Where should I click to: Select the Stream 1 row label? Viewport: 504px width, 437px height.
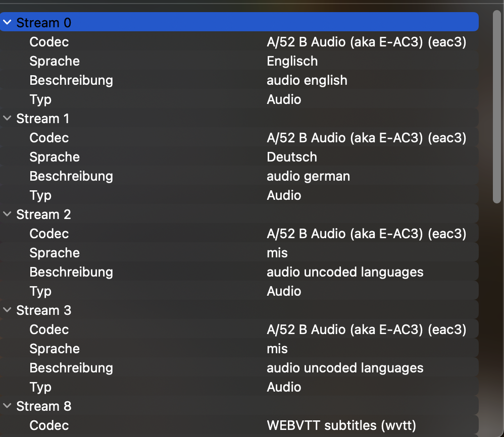[43, 119]
